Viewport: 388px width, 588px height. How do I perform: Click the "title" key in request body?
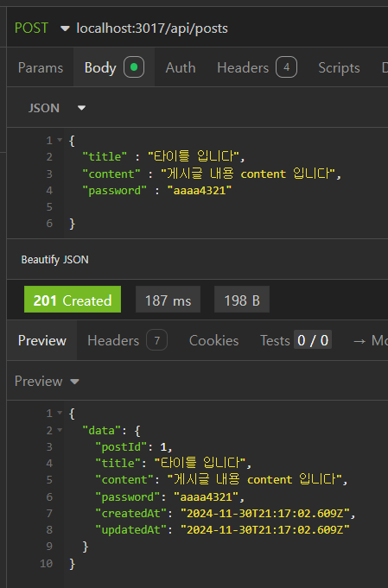click(105, 156)
